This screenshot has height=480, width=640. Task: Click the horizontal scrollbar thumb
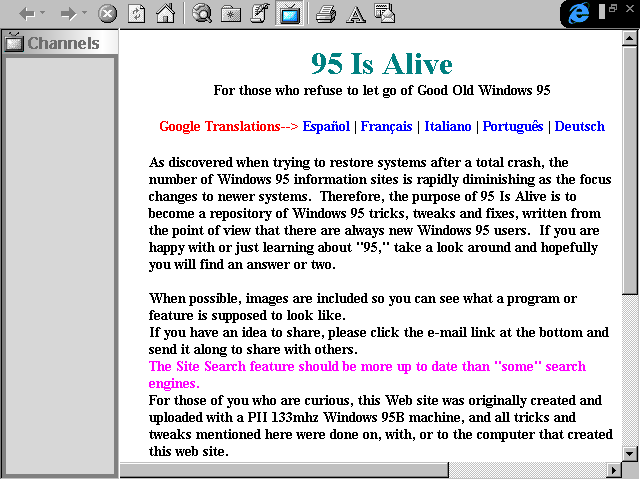point(284,470)
